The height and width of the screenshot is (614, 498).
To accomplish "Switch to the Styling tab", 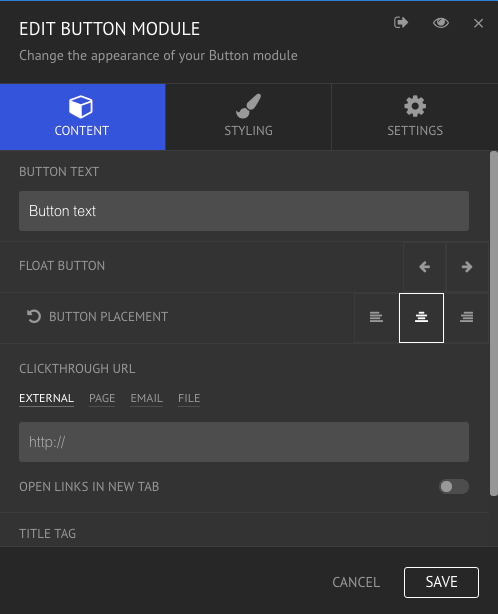I will tap(248, 117).
